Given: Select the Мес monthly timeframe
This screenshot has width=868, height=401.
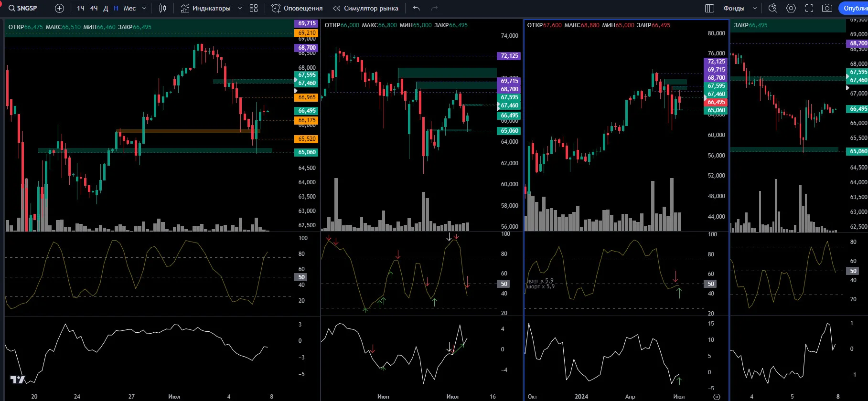Looking at the screenshot, I should [x=130, y=8].
